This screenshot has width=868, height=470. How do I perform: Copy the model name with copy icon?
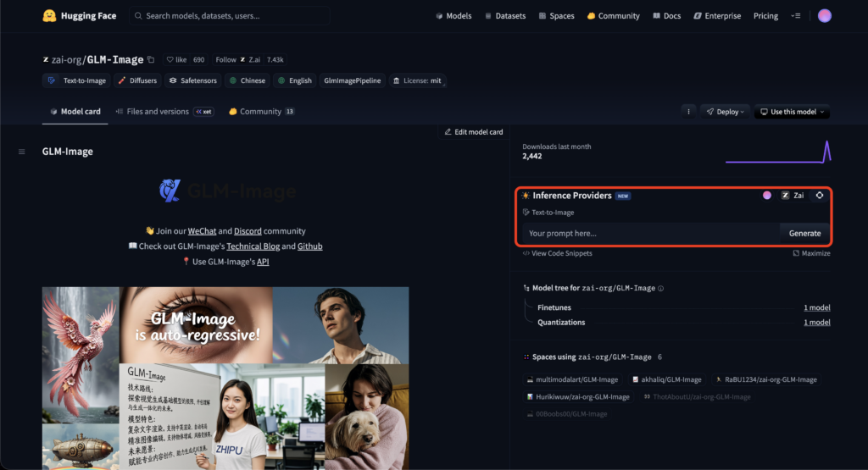[151, 60]
